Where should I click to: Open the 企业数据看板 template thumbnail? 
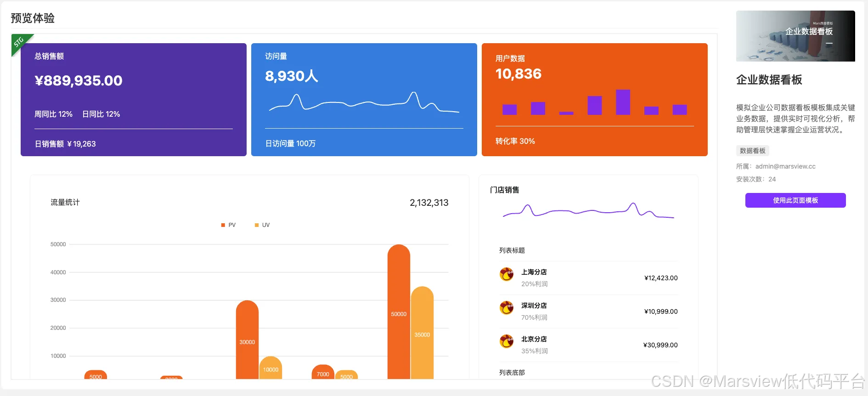point(795,36)
